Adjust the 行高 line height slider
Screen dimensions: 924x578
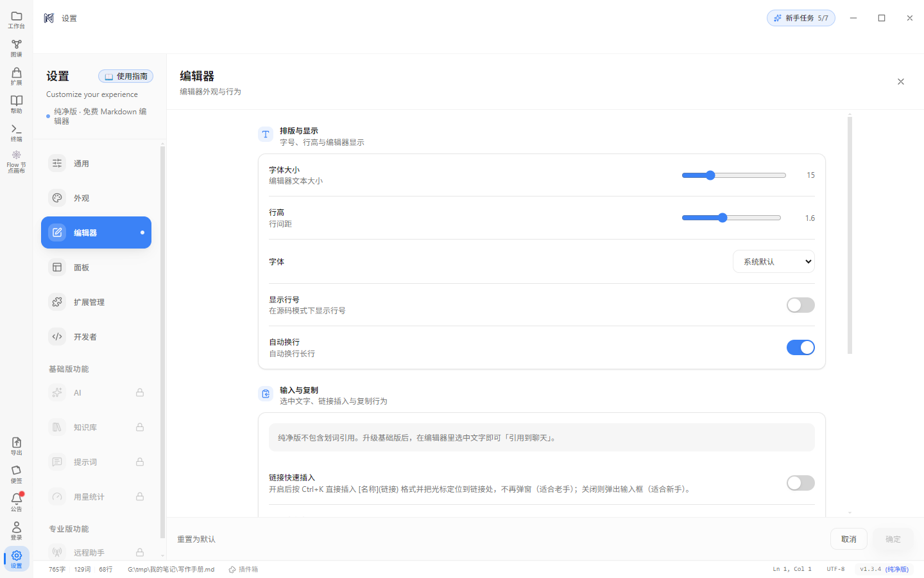[732, 218]
